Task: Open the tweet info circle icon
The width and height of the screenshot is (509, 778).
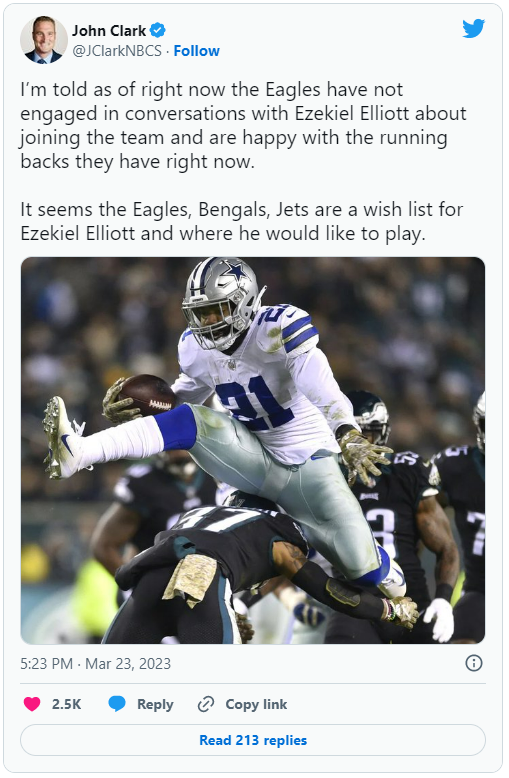Action: (474, 663)
